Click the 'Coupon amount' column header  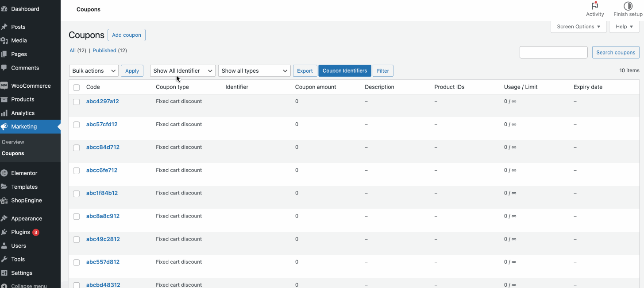coord(316,87)
